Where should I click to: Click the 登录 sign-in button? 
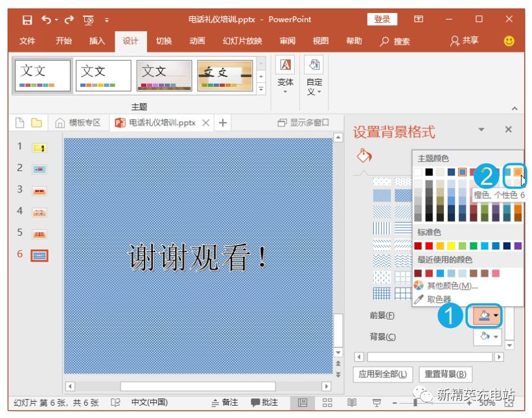[x=382, y=19]
